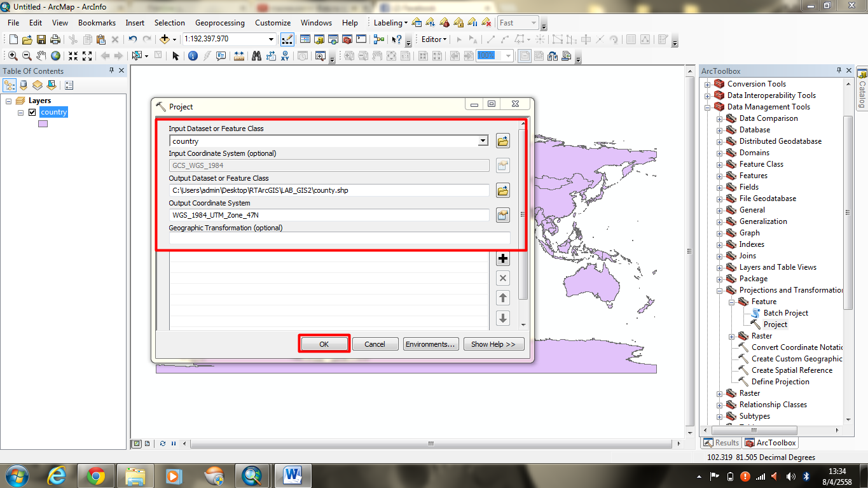The image size is (868, 488).
Task: Open the Catalog window icon in toolbar
Action: [x=319, y=39]
